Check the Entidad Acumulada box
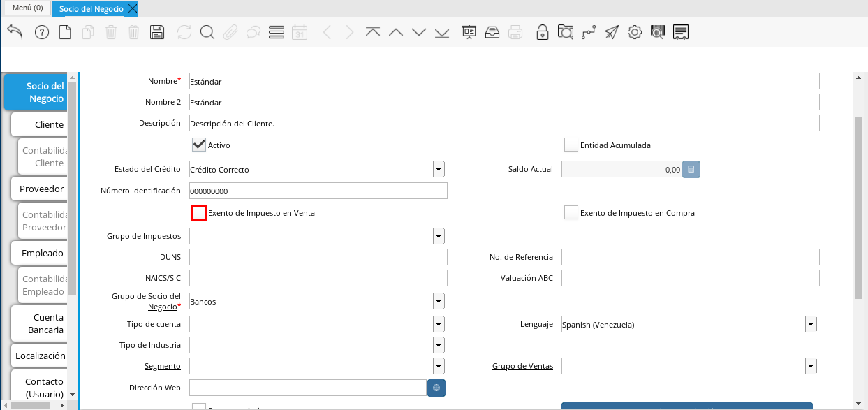 [x=571, y=145]
